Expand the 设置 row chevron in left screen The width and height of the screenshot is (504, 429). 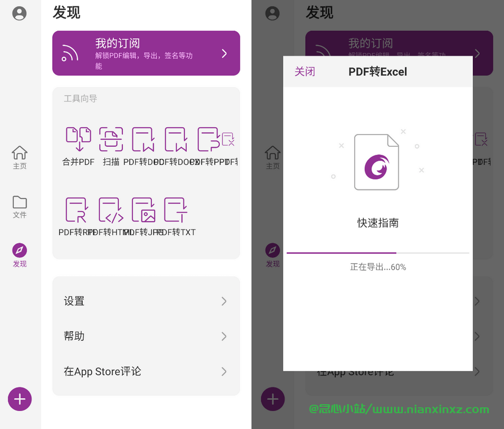(x=224, y=301)
